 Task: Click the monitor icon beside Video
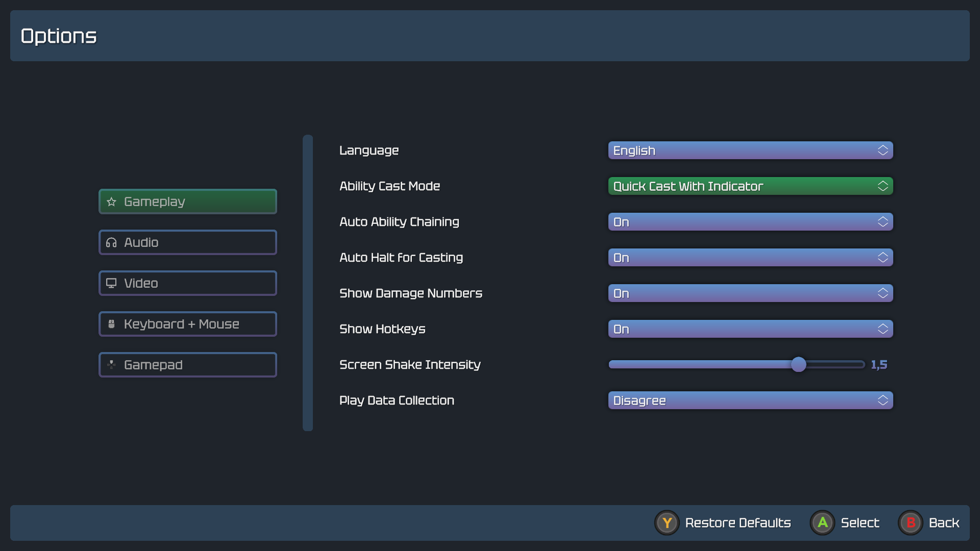(x=111, y=283)
